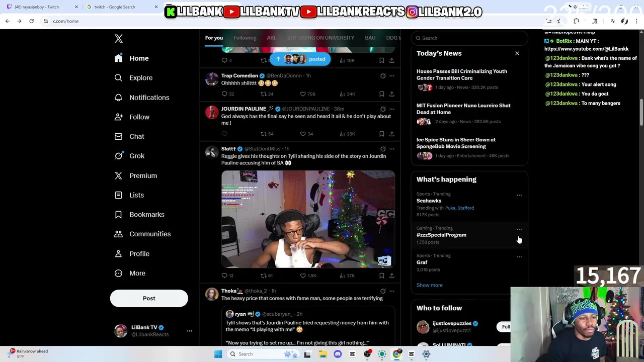Viewport: 644px width, 362px height.
Task: Open Chat in sidebar
Action: (130, 136)
